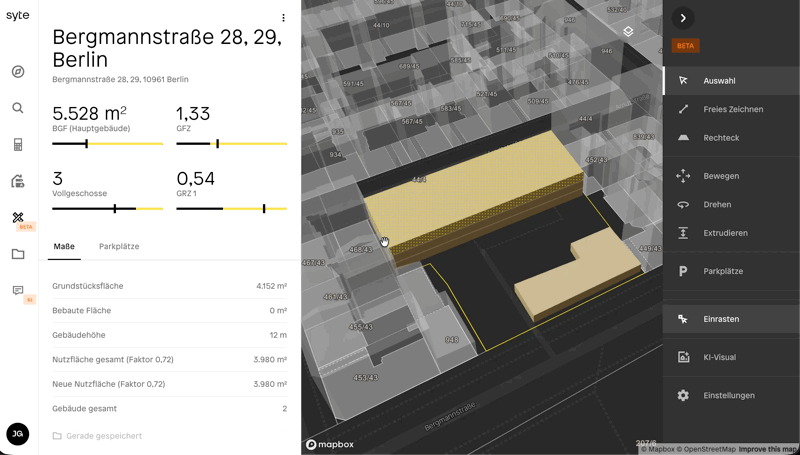This screenshot has width=800, height=455.
Task: Click the Improve this map link
Action: pos(768,449)
